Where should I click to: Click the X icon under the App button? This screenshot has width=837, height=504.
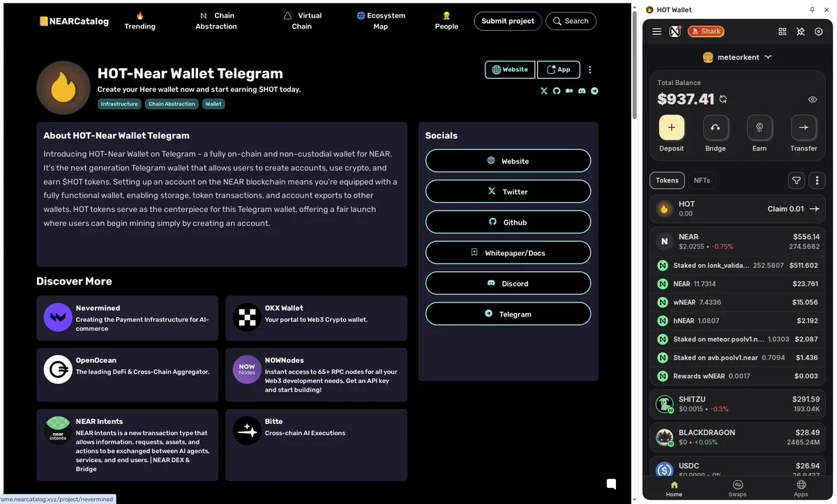(544, 91)
